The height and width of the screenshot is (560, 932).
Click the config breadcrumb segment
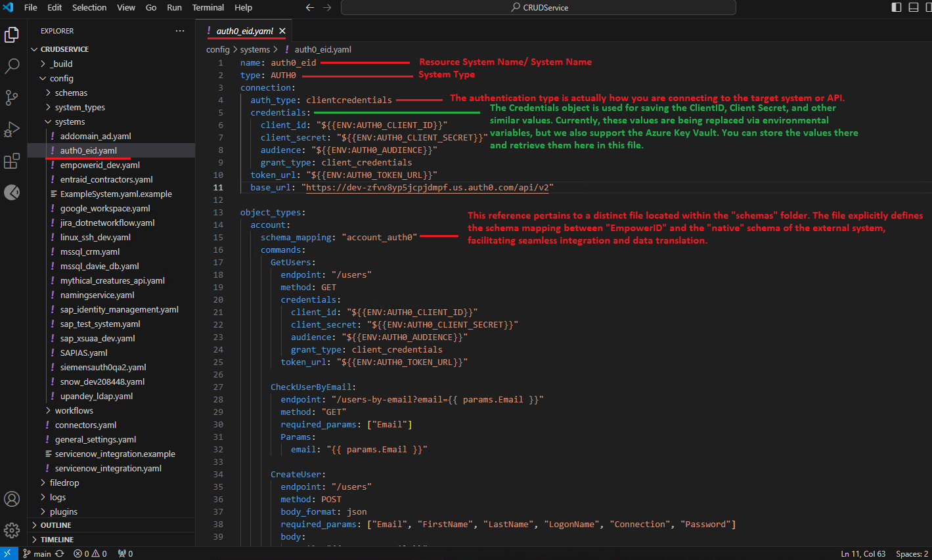[217, 49]
